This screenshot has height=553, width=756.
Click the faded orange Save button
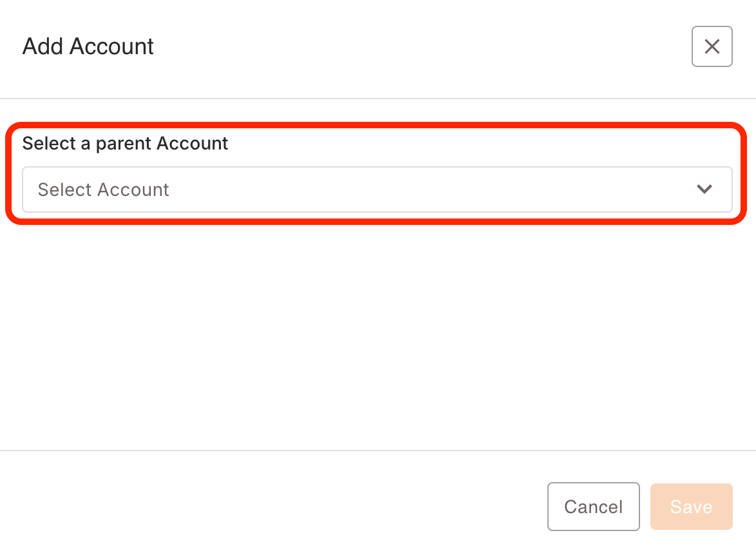[x=692, y=507]
